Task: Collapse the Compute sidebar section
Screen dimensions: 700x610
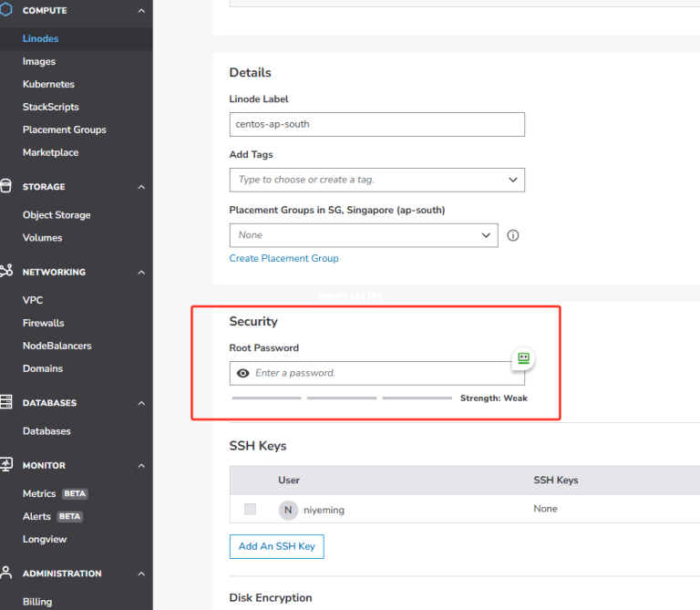Action: coord(141,10)
